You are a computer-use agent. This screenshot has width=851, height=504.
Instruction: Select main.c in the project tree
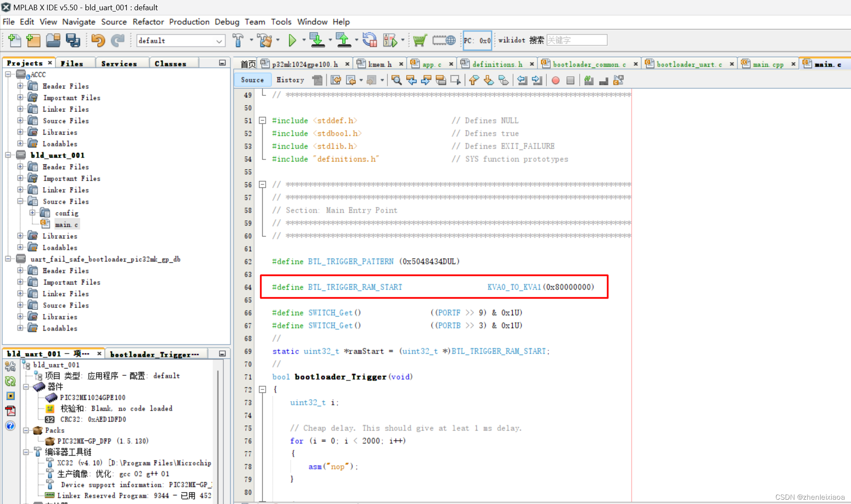[x=67, y=224]
